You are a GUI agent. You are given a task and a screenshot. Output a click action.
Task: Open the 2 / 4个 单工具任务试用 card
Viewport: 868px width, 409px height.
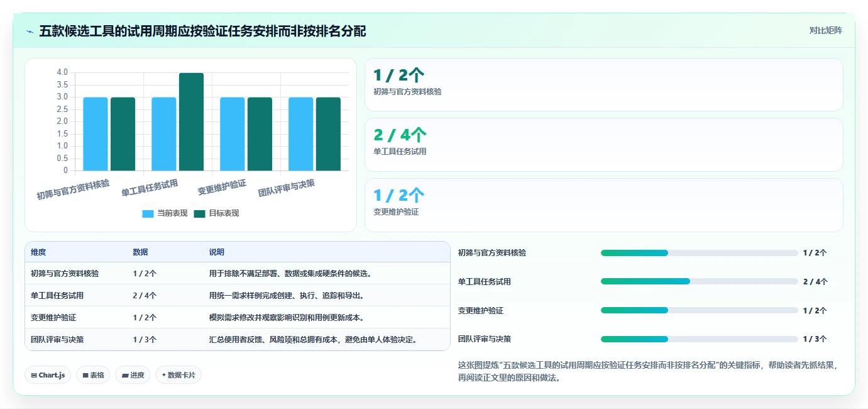click(603, 145)
